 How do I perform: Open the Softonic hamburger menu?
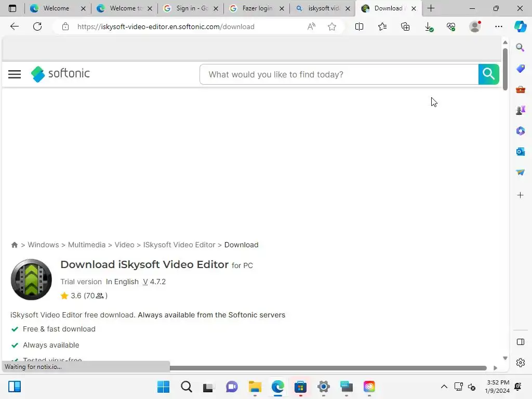pyautogui.click(x=15, y=74)
